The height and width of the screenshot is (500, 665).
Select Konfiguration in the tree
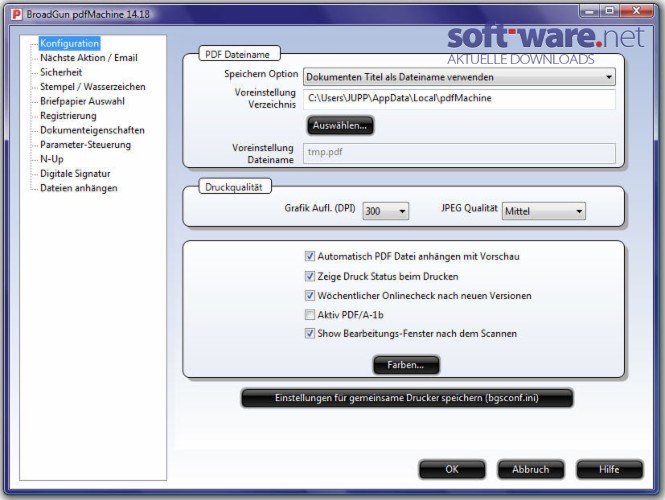(x=70, y=43)
